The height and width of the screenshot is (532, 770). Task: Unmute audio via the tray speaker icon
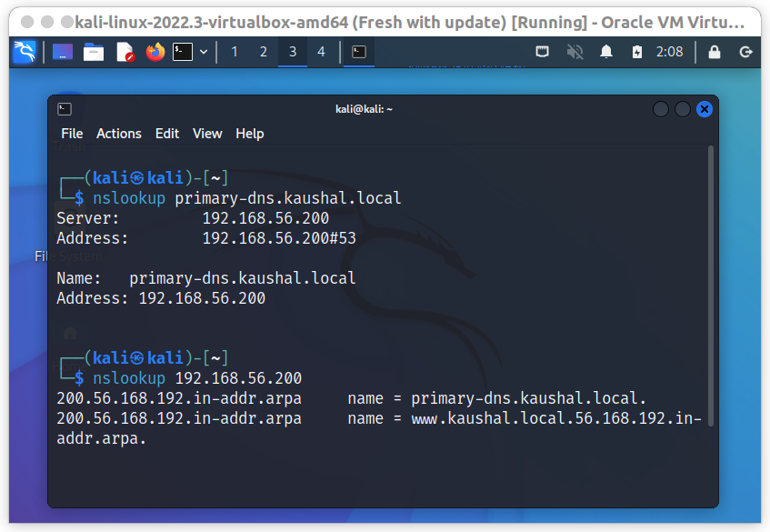(575, 52)
